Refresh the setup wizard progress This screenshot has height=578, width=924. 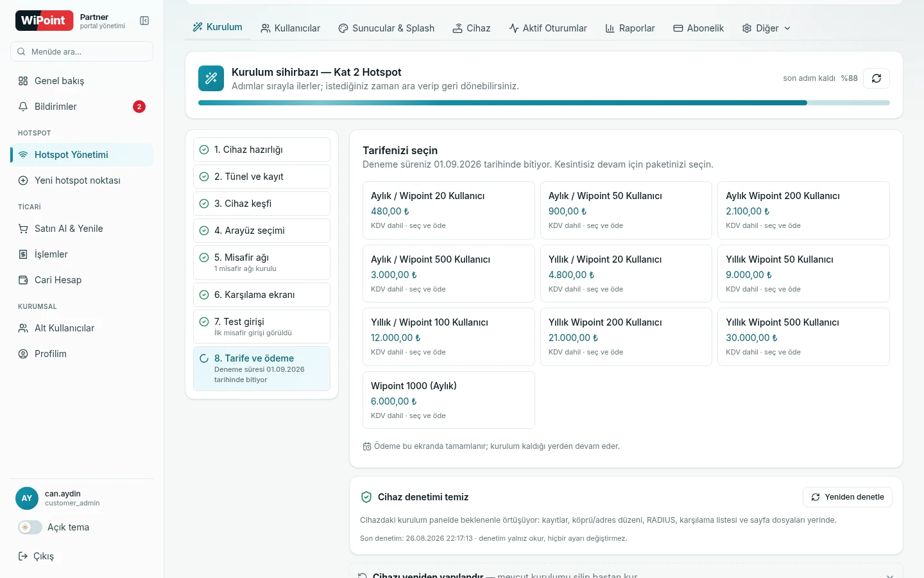(877, 78)
